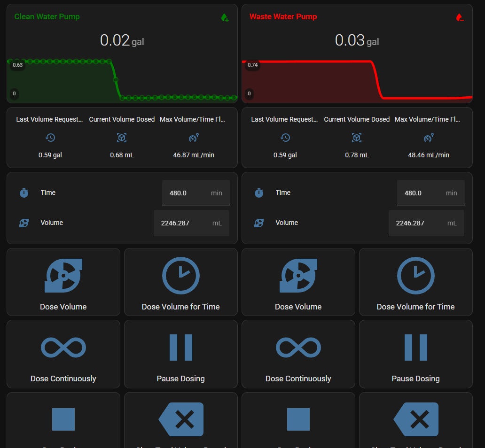Open Waste Water Pump's Last Volume Requested history icon

click(x=285, y=138)
